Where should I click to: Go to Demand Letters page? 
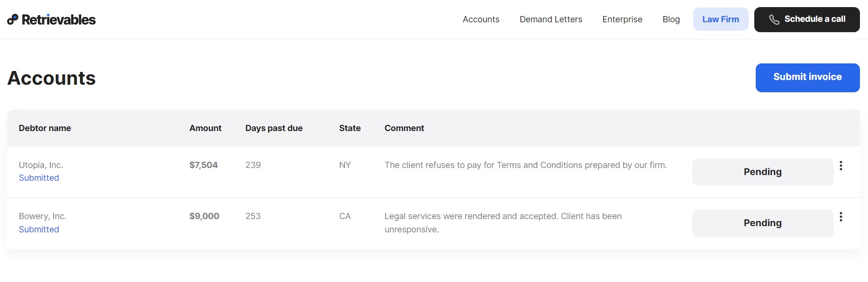click(551, 19)
